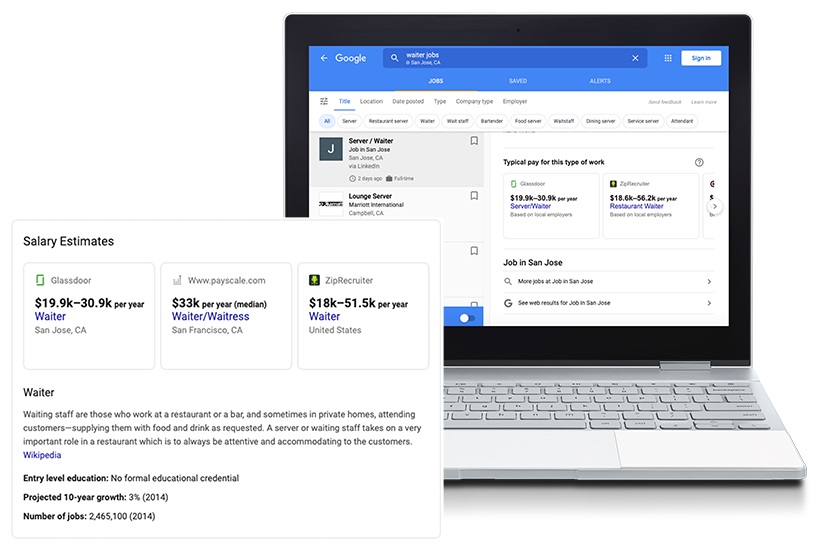Open the Wikipedia link under Waiter description
The height and width of the screenshot is (549, 820).
(x=42, y=455)
